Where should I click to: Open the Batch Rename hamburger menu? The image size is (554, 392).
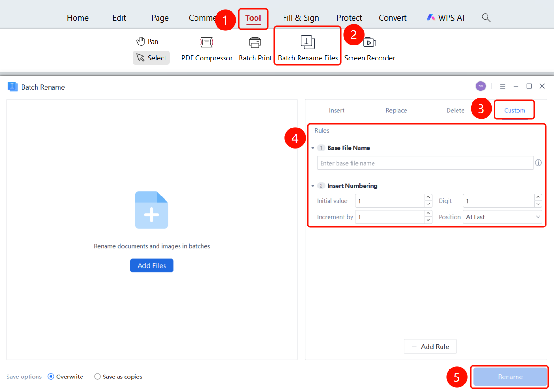coord(502,86)
